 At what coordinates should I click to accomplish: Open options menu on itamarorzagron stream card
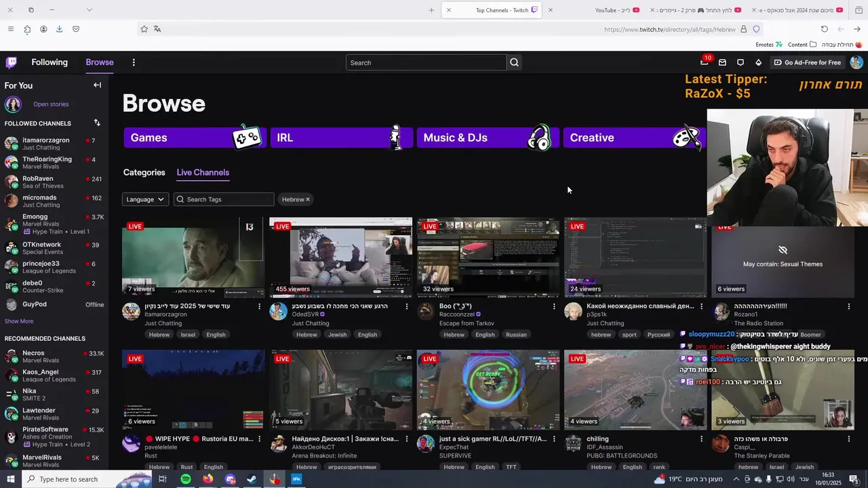pos(259,306)
